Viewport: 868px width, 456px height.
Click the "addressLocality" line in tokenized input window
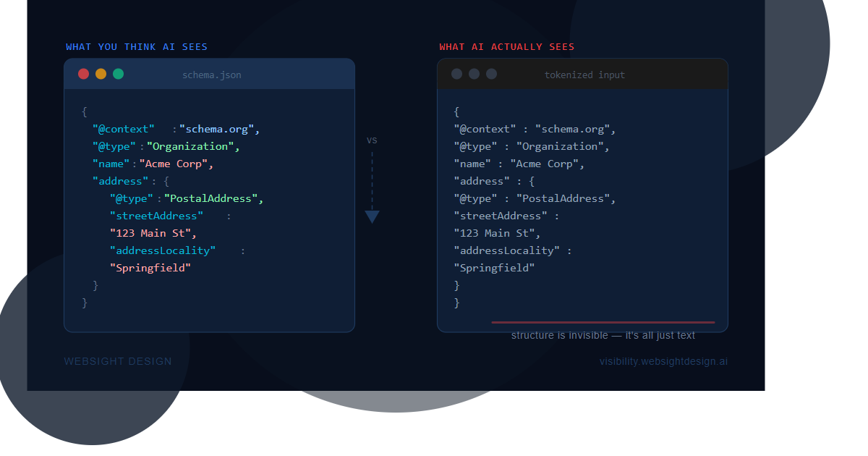[513, 250]
